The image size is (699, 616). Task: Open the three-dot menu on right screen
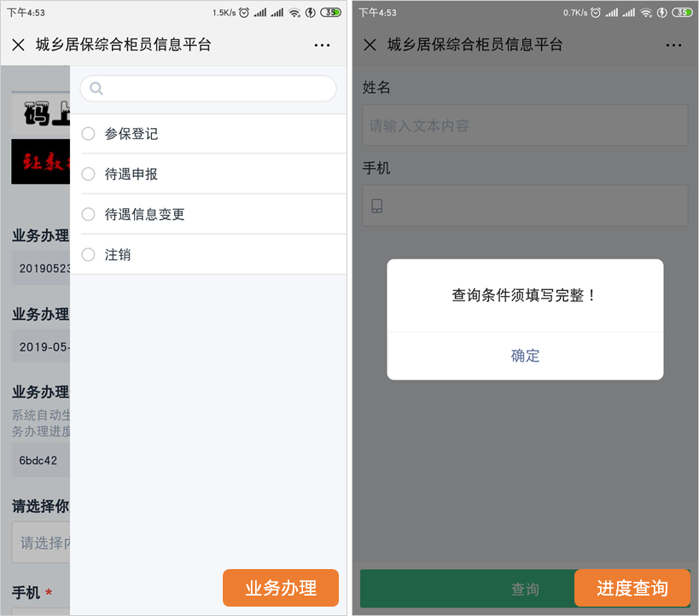673,45
